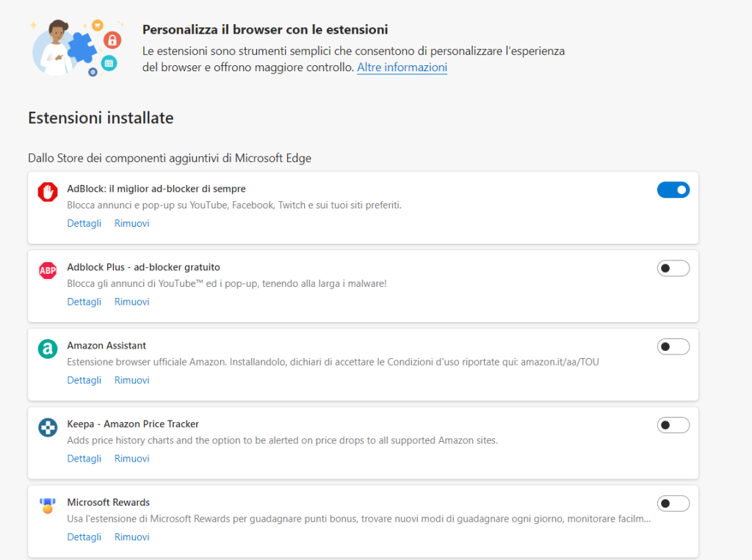Click the Adblock Plus ABP icon

point(48,271)
